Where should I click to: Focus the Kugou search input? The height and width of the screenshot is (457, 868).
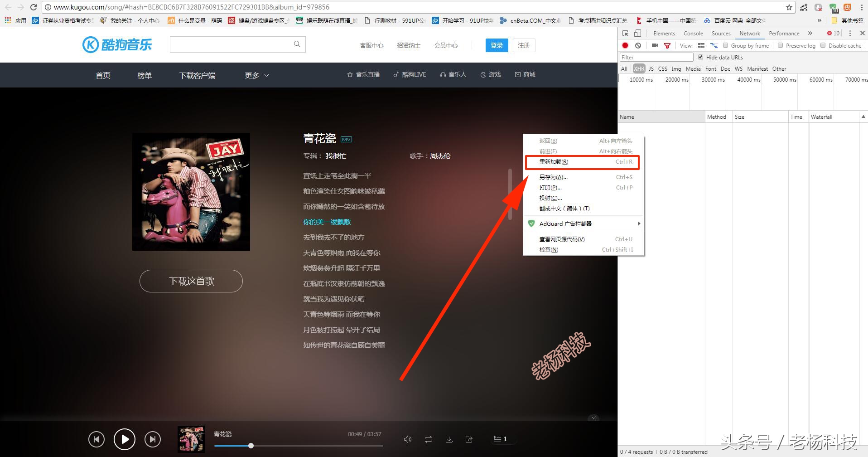(x=231, y=44)
